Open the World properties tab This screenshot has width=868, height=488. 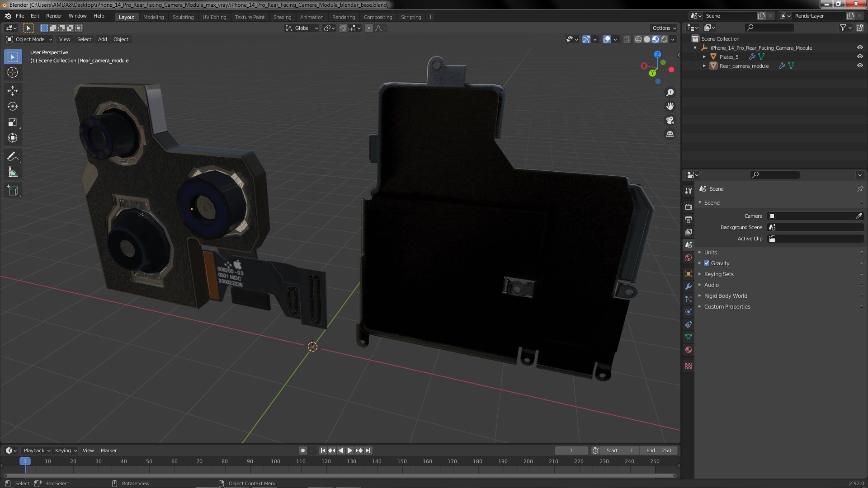pos(689,258)
